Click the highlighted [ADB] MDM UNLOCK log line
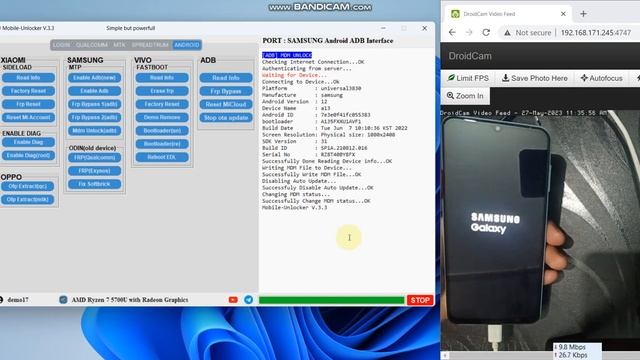 coord(287,55)
